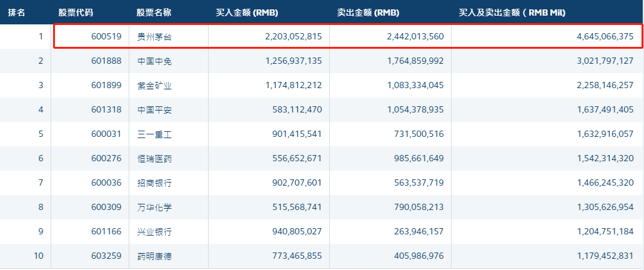Click sell amount 985,661,649
644x270 pixels.
419,158
